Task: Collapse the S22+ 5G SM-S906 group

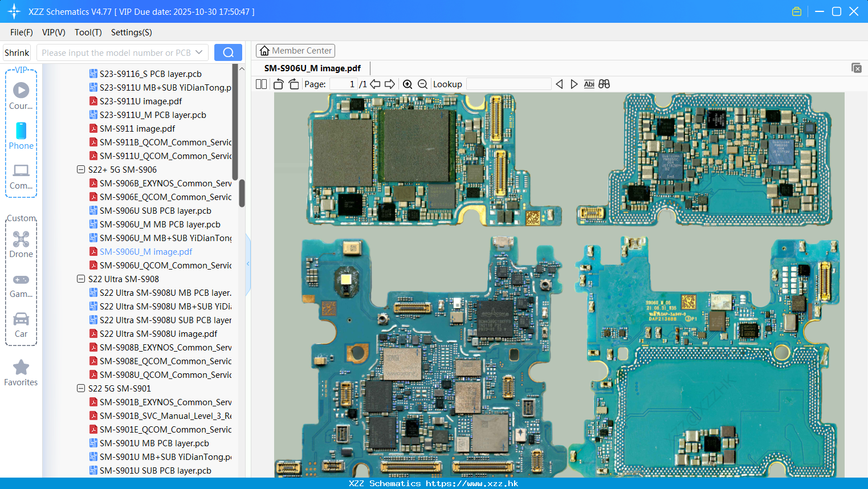Action: click(x=81, y=169)
